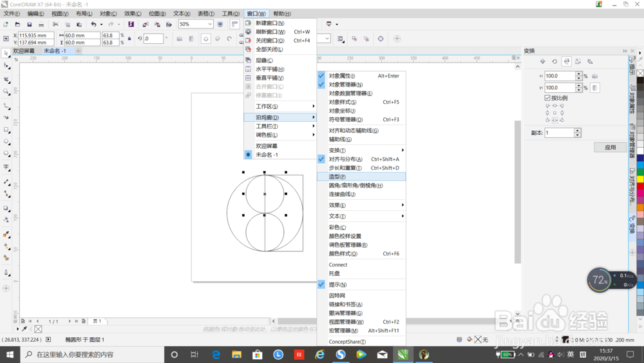Click the mirror vertically button in docker
The width and height of the screenshot is (644, 363).
click(x=594, y=88)
